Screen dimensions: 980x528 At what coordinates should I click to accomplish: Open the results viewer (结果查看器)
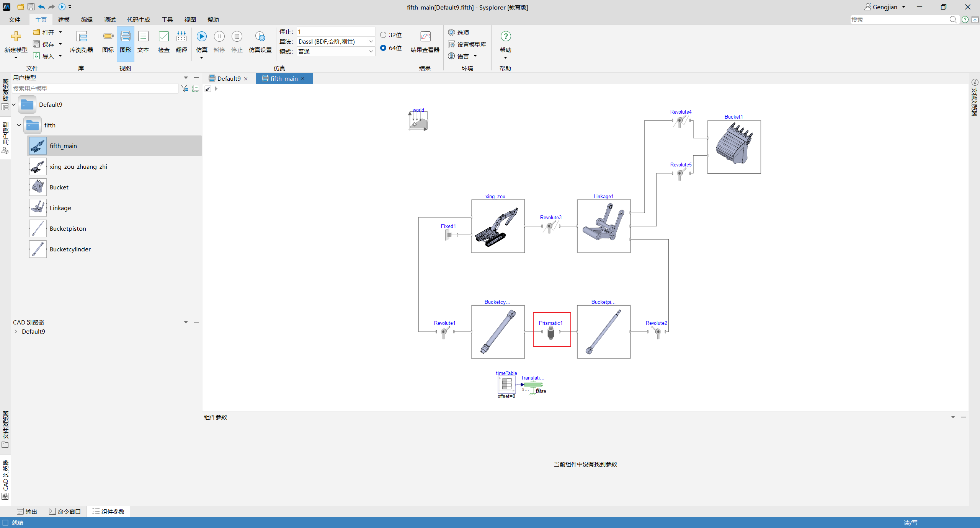pyautogui.click(x=425, y=42)
